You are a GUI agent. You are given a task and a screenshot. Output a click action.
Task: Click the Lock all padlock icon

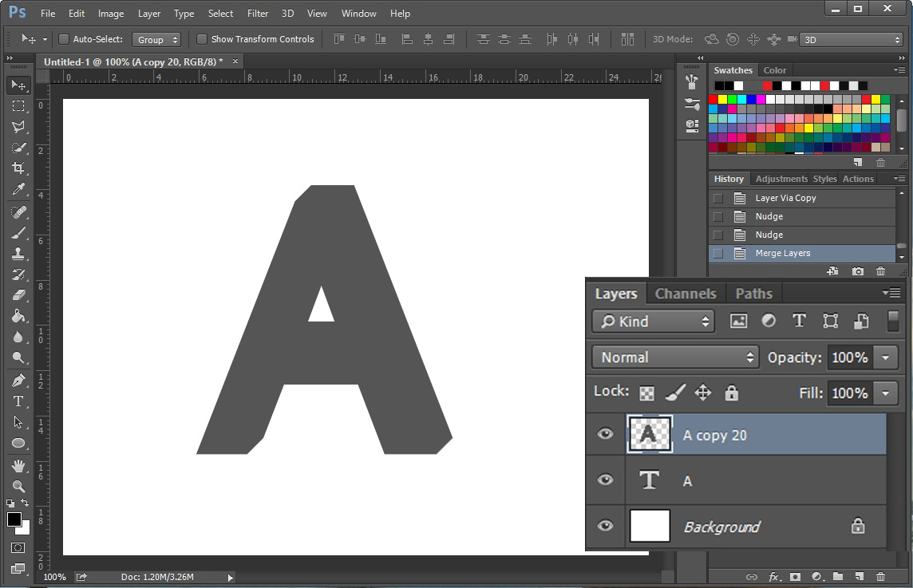[x=731, y=393]
